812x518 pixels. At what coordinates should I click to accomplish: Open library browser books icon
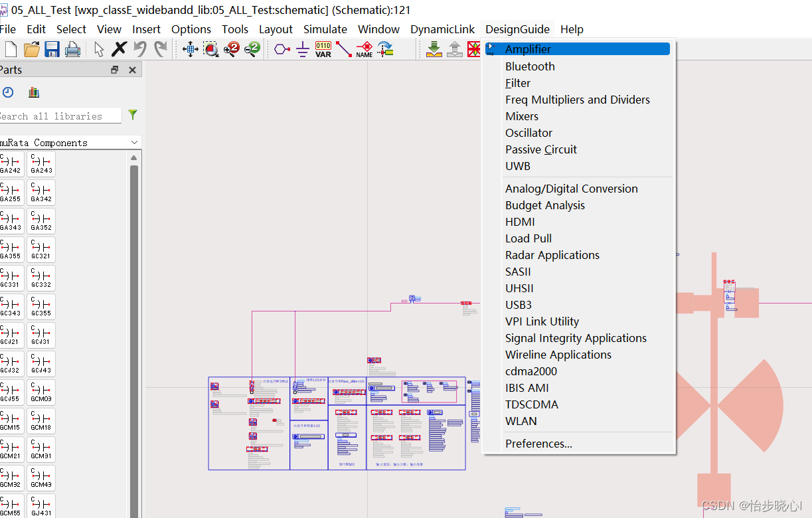[x=34, y=92]
